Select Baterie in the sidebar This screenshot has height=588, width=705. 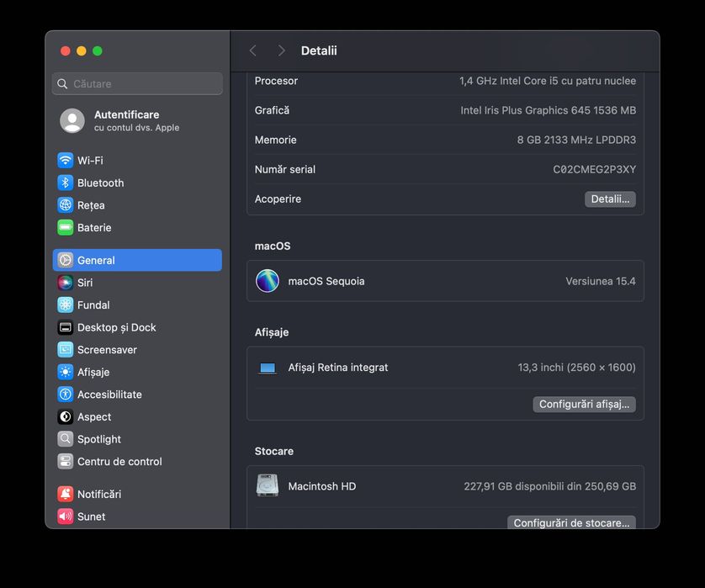(137, 227)
